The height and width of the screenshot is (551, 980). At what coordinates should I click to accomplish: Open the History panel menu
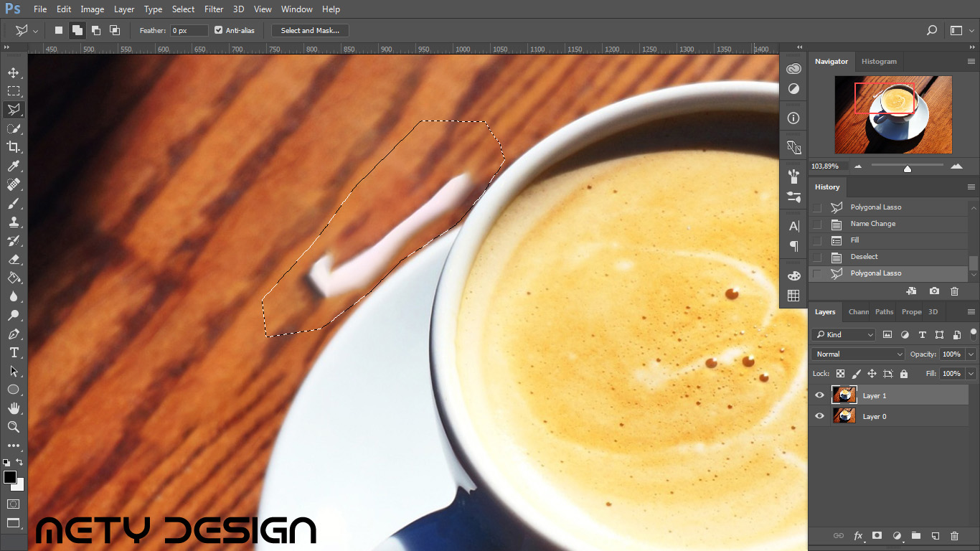tap(971, 187)
